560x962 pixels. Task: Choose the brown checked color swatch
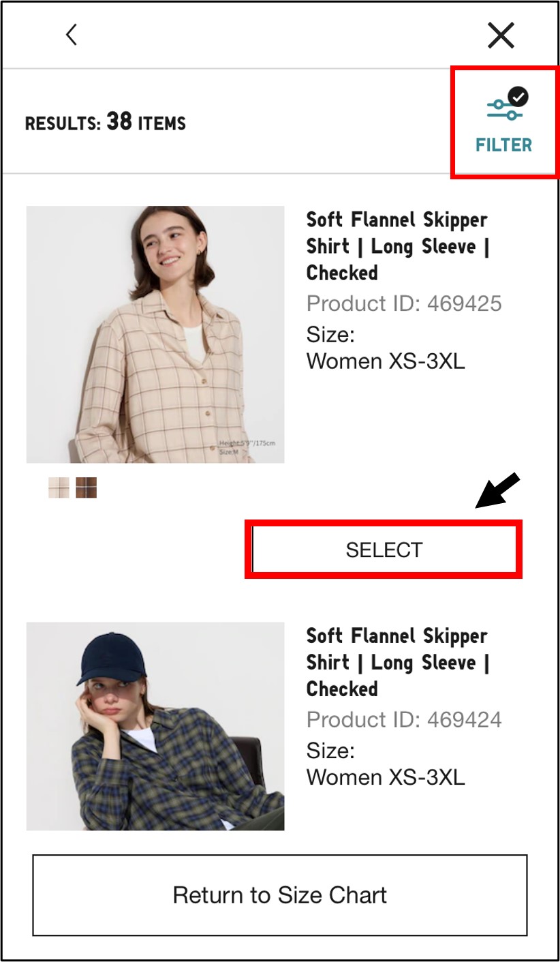86,487
